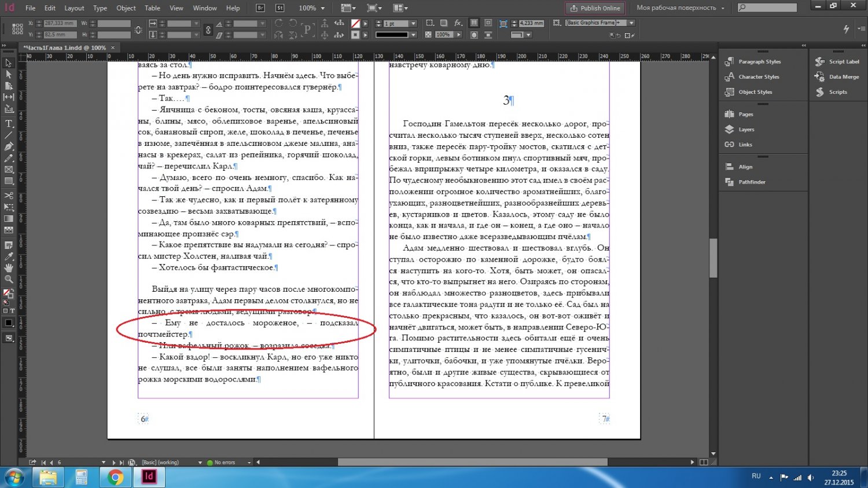Open the File menu
Viewport: 868px width, 488px height.
[31, 8]
